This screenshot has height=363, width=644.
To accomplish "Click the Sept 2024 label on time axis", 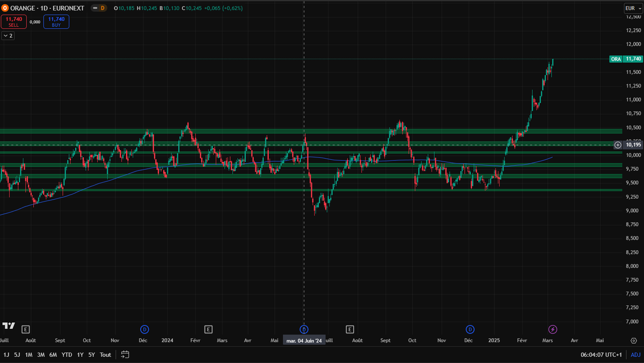I will 385,340.
